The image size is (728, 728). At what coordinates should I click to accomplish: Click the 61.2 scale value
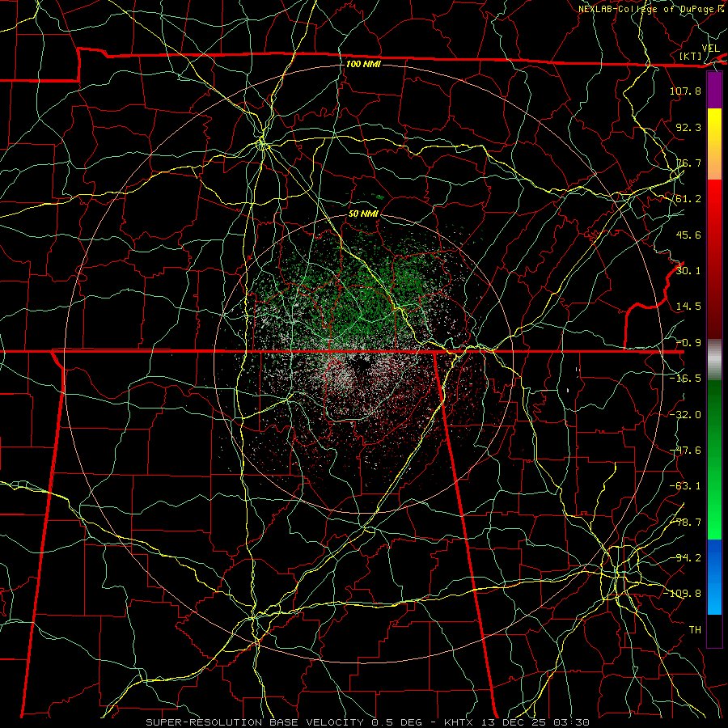[x=688, y=199]
